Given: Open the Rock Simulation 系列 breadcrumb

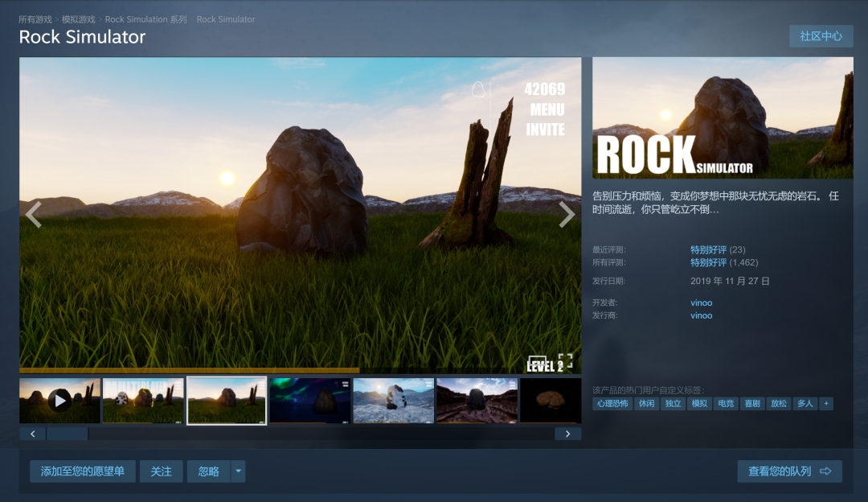Looking at the screenshot, I should (x=146, y=19).
